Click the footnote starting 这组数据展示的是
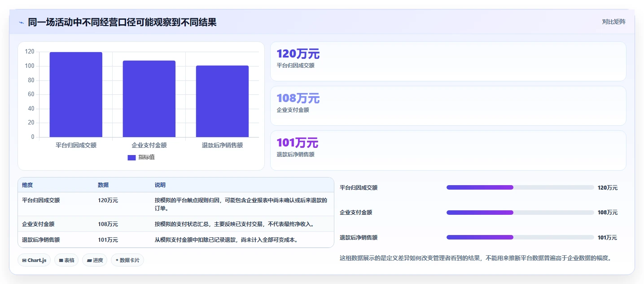The image size is (644, 284). (476, 258)
